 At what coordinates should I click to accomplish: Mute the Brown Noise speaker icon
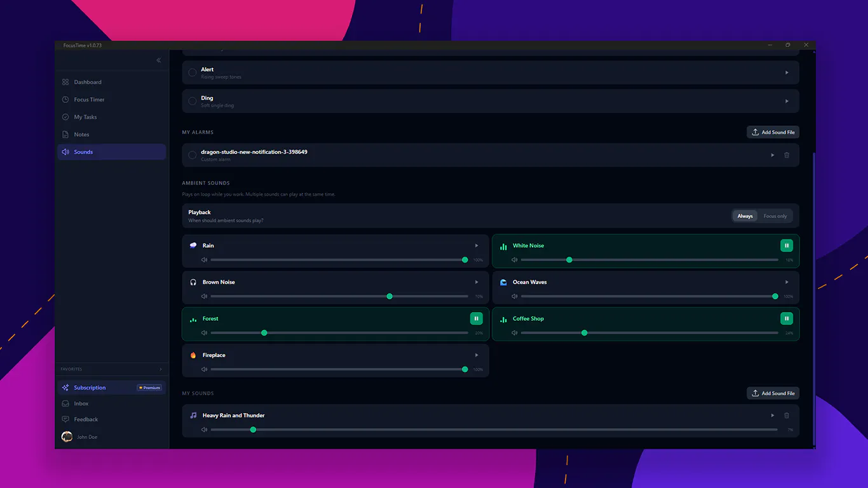205,296
